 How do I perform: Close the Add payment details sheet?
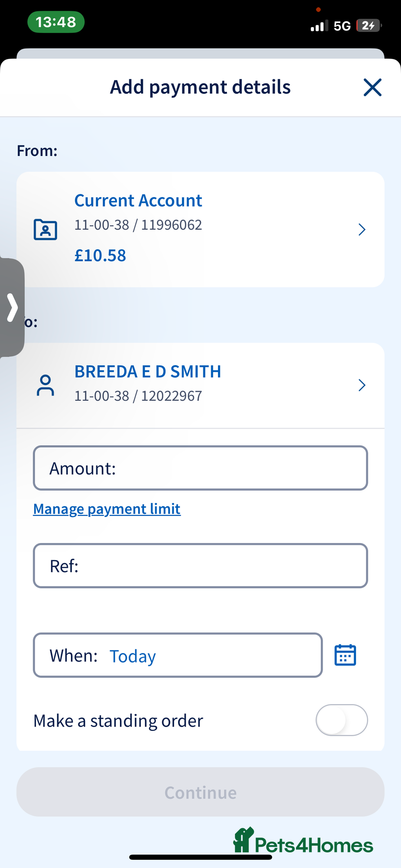click(372, 87)
